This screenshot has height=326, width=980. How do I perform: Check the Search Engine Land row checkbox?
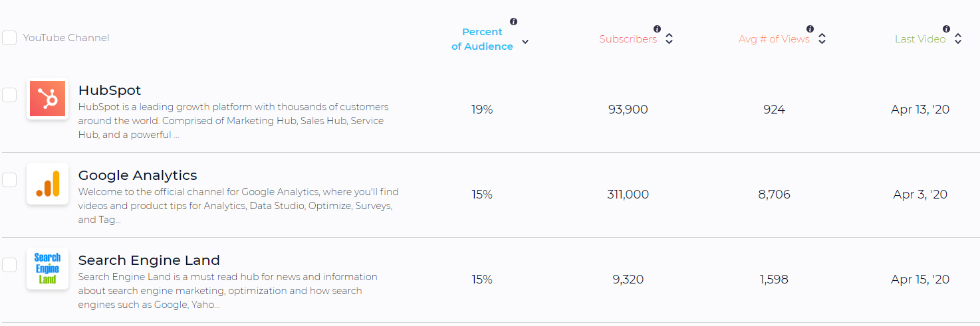pyautogui.click(x=9, y=265)
